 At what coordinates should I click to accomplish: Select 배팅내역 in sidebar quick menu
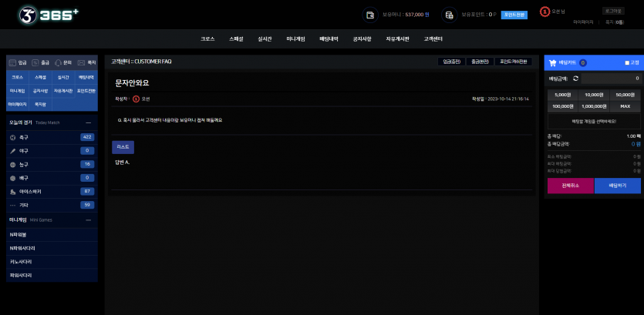(86, 77)
